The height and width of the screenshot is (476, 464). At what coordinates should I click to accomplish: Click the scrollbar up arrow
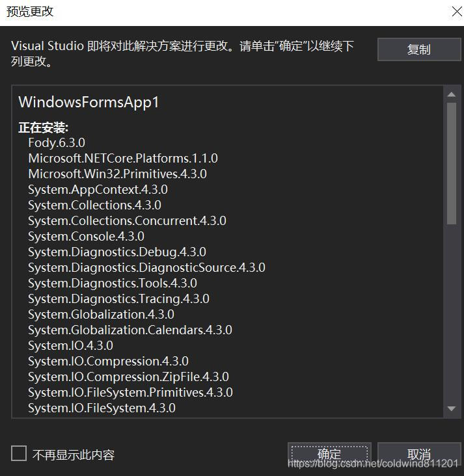click(452, 94)
